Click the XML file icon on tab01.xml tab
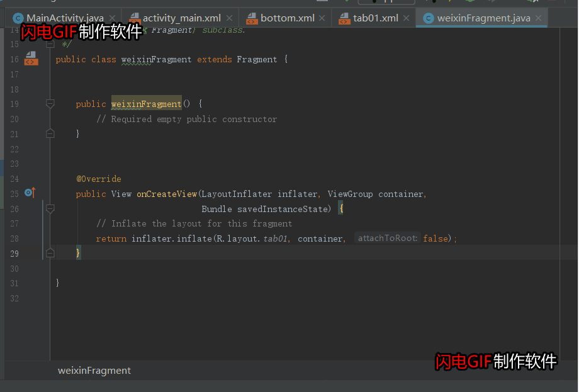 point(344,18)
